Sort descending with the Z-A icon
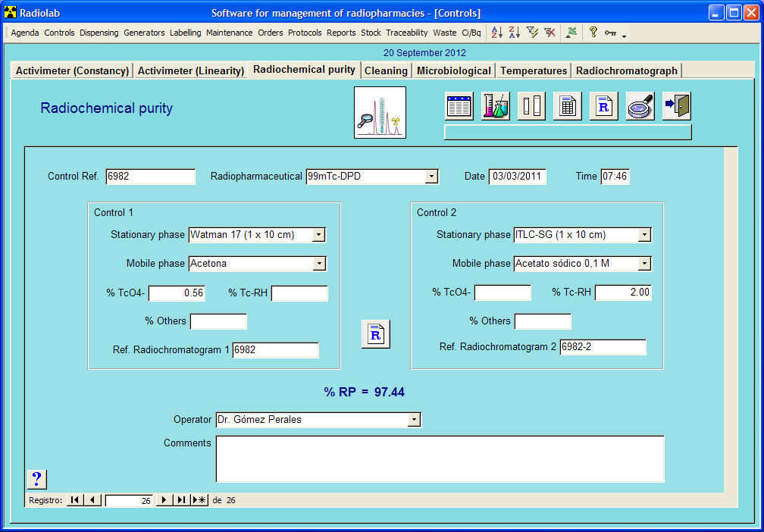 coord(514,32)
